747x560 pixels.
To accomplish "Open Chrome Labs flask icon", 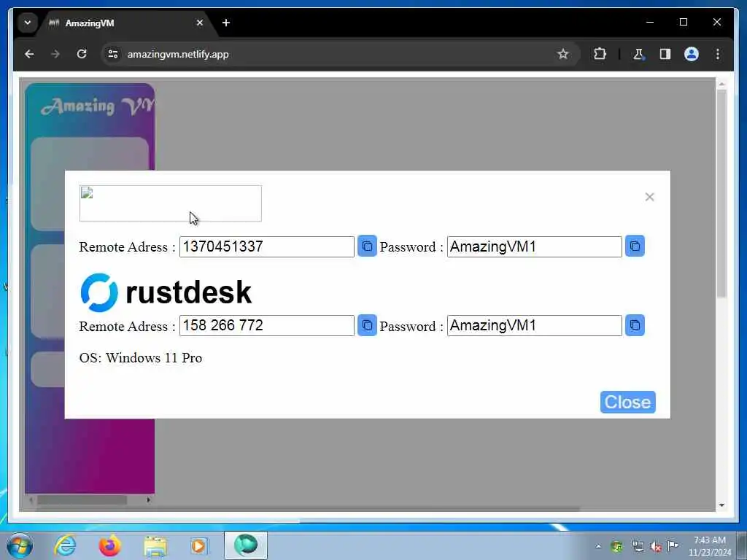I will pos(638,54).
